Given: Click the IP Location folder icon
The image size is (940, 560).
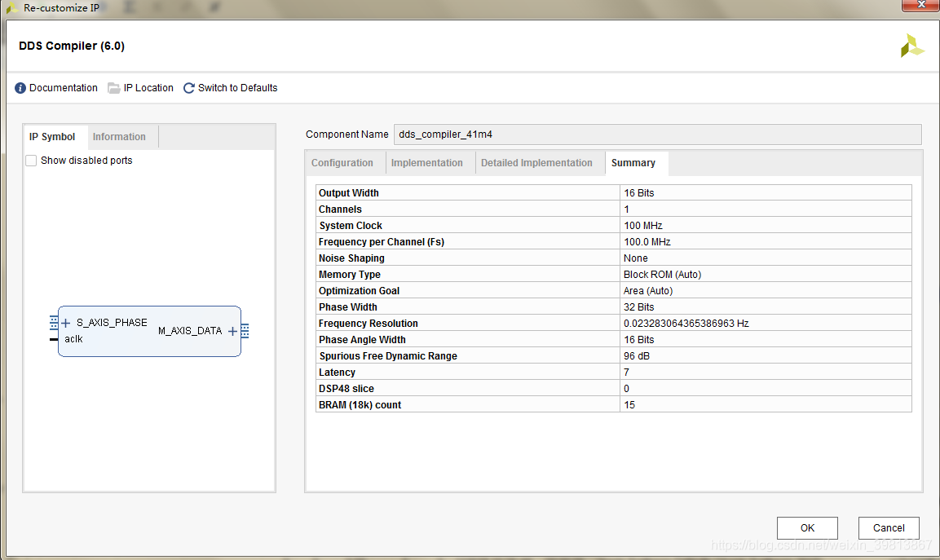Looking at the screenshot, I should coord(114,88).
